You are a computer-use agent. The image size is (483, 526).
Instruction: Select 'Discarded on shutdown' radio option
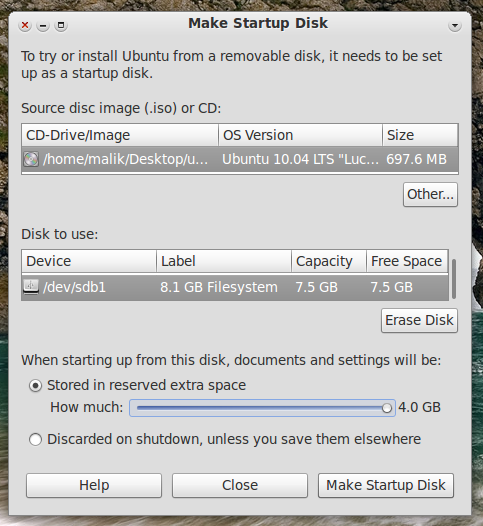[36, 439]
